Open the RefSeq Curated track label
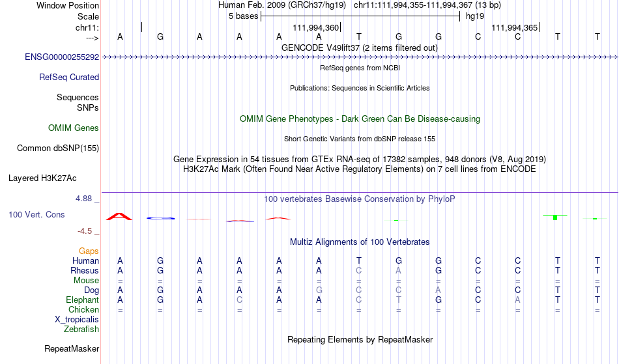Screen dimensions: 619x364 pyautogui.click(x=69, y=77)
